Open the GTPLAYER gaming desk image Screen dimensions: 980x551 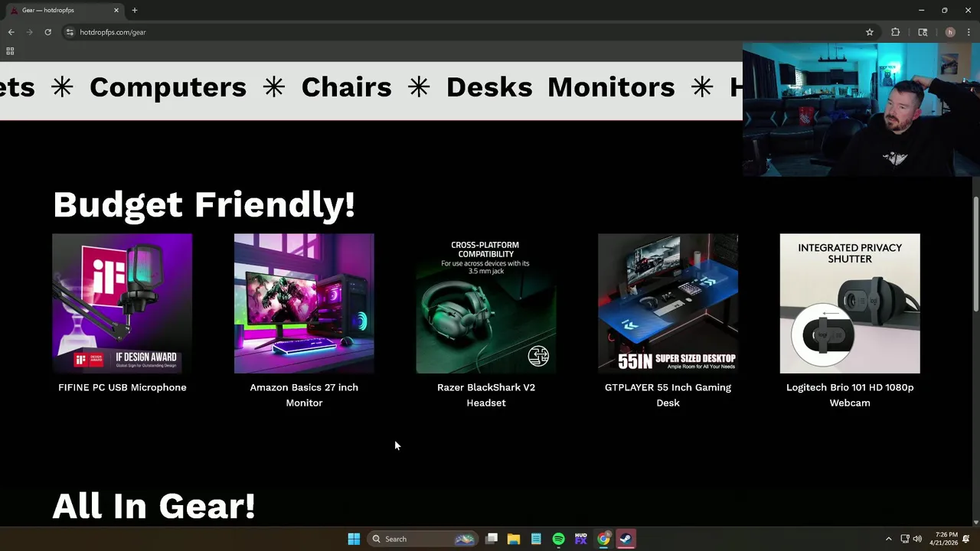668,304
